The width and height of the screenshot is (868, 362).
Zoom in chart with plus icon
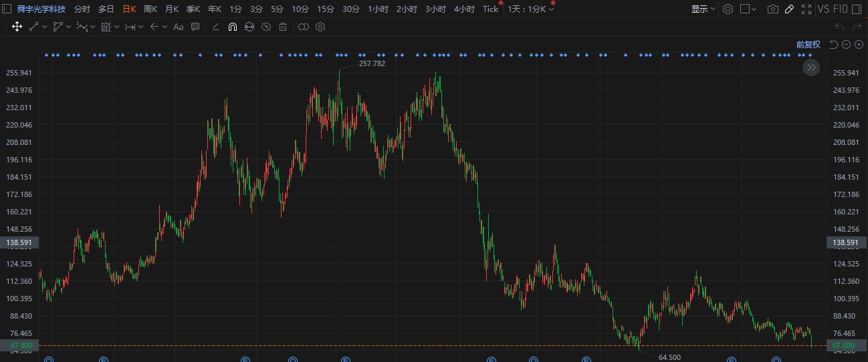click(x=859, y=45)
